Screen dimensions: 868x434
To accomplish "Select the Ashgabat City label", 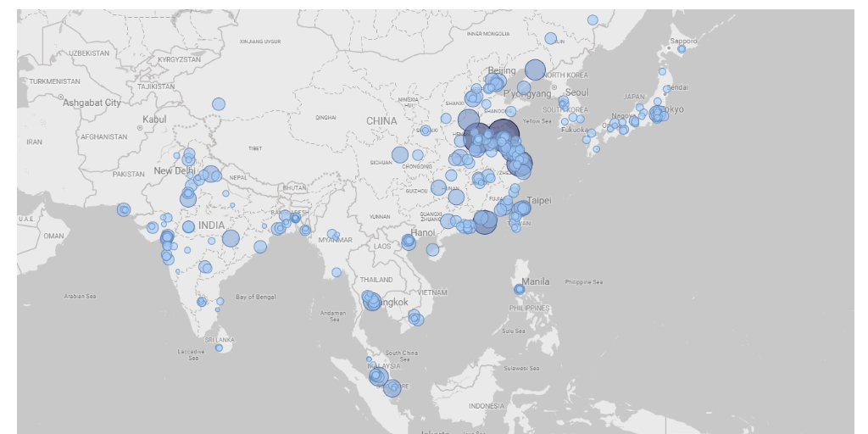I will (x=92, y=103).
